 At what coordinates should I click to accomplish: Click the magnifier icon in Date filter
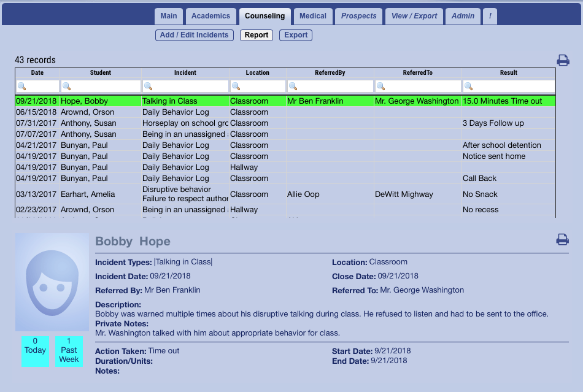tap(21, 86)
